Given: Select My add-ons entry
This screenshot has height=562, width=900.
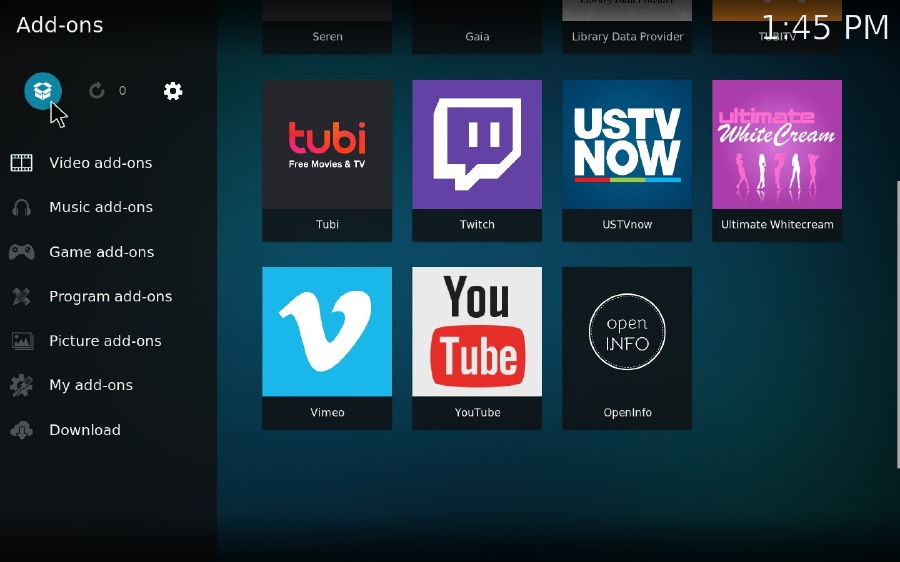Looking at the screenshot, I should [91, 385].
